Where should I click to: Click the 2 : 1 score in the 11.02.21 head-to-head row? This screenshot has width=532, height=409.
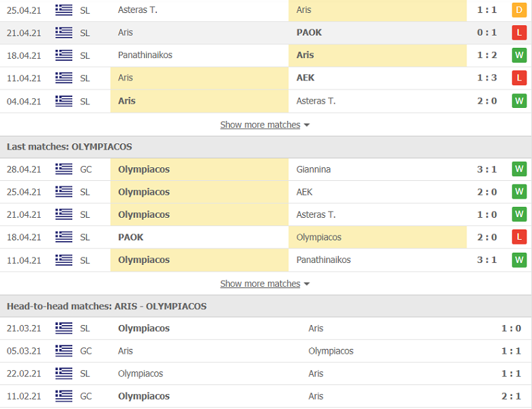coord(512,396)
